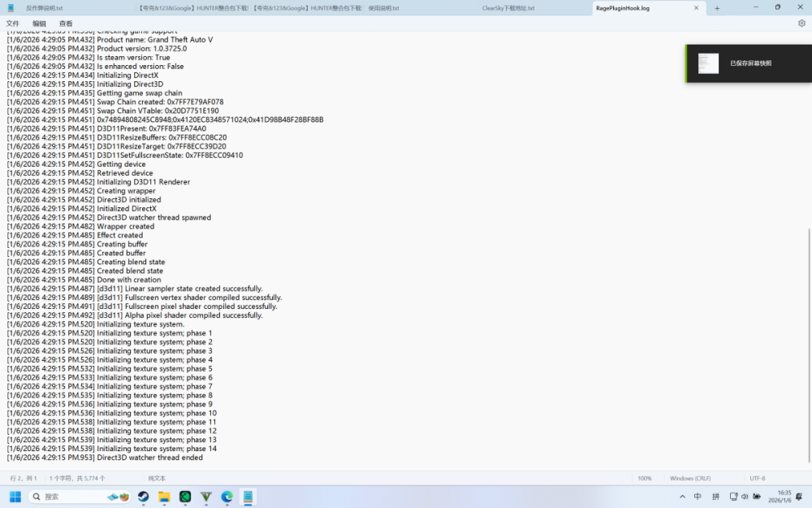This screenshot has height=508, width=812.
Task: Open Microsoft Edge from the taskbar
Action: point(227,497)
